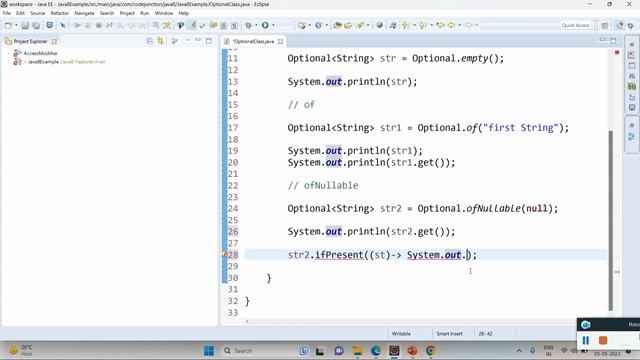Select the AccessModifier project
The height and width of the screenshot is (360, 640).
pyautogui.click(x=40, y=53)
